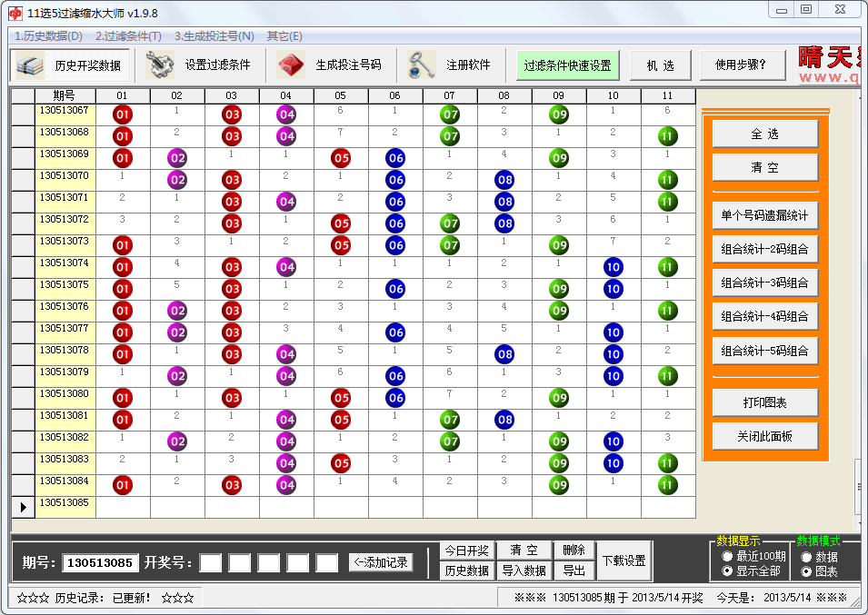
Task: Select blue ball 08 in row 130513078
Action: coord(504,354)
